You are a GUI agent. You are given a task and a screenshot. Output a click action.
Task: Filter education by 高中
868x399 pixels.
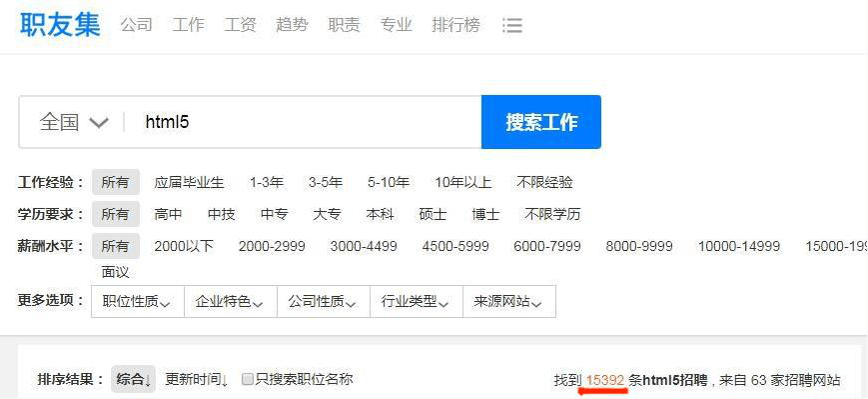(x=168, y=214)
